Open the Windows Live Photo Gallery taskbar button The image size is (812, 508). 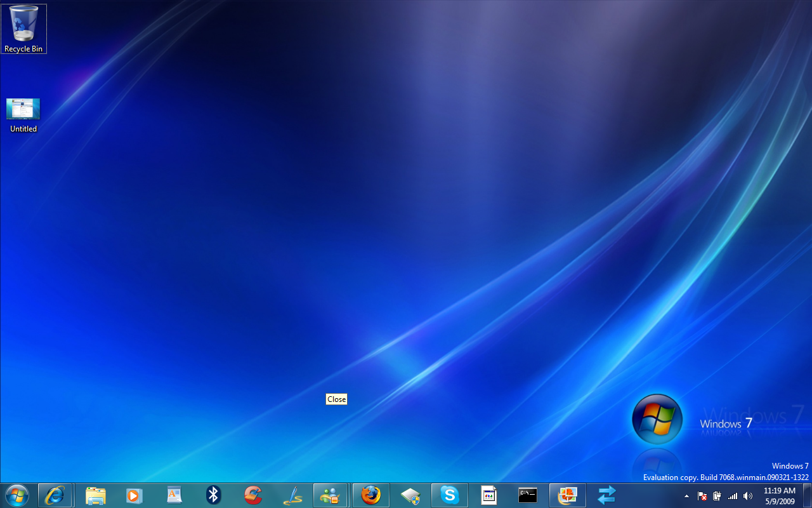tap(567, 495)
